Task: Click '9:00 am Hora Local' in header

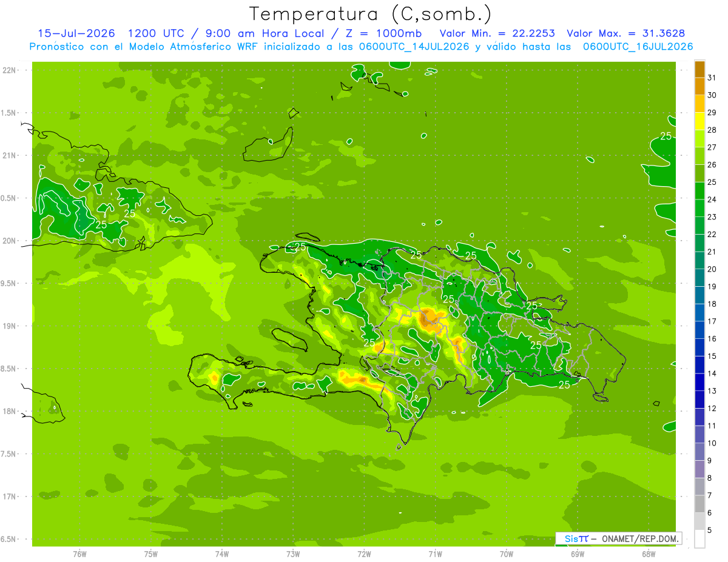Action: click(x=263, y=33)
